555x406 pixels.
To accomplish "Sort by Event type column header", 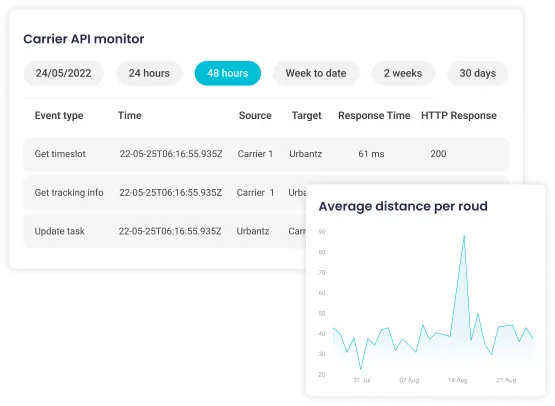I will point(59,115).
